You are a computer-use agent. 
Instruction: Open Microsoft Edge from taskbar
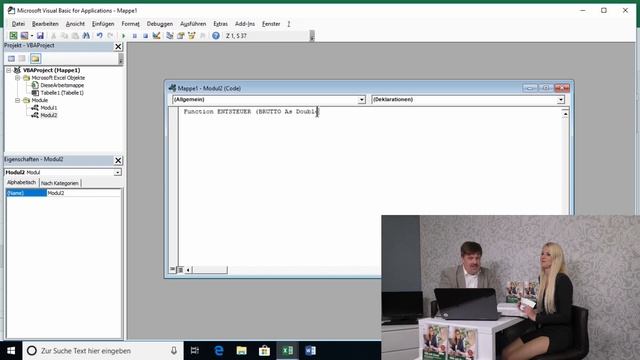(x=219, y=351)
